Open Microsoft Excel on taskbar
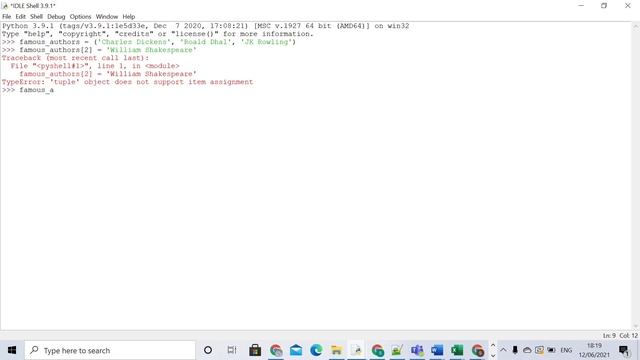Image resolution: width=640 pixels, height=360 pixels. [x=457, y=350]
